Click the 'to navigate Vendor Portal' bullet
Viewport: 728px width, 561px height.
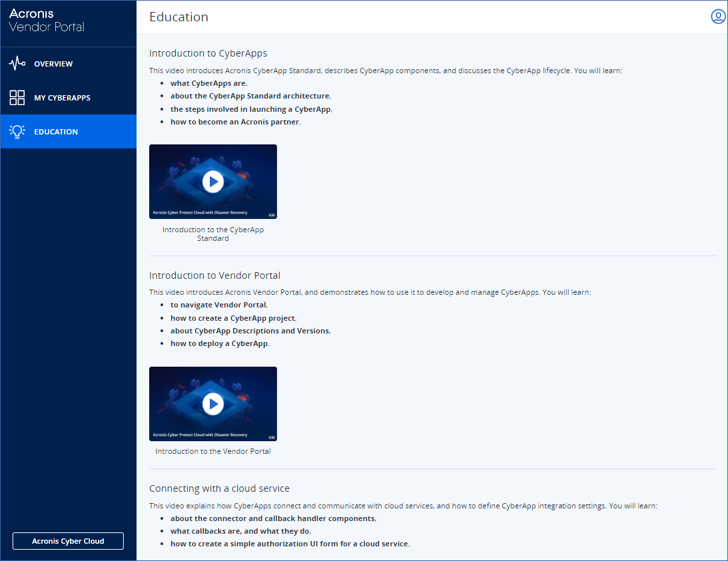pos(218,305)
